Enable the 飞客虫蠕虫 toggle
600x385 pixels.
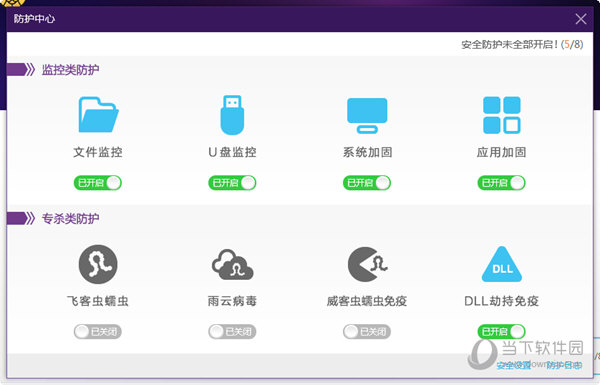point(98,331)
